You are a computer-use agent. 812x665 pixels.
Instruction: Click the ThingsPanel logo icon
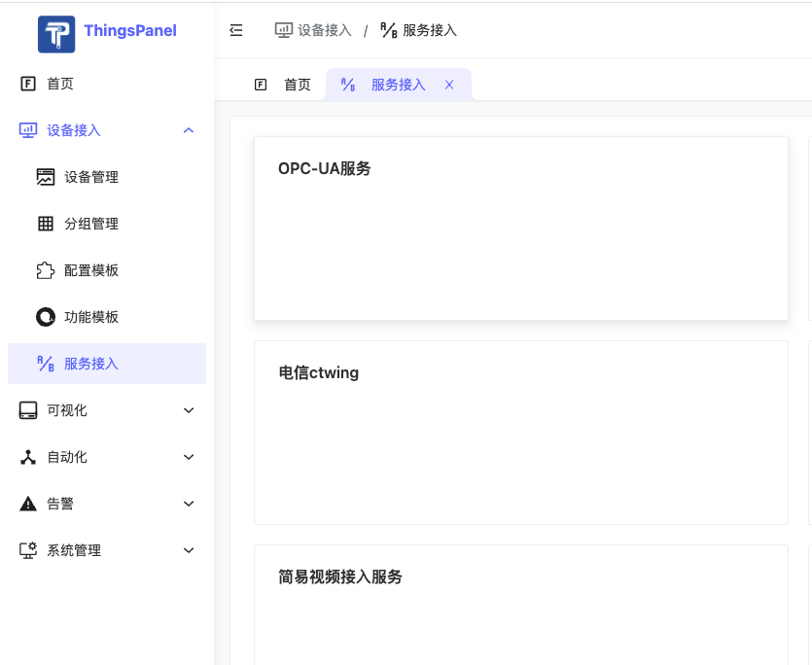click(x=56, y=34)
